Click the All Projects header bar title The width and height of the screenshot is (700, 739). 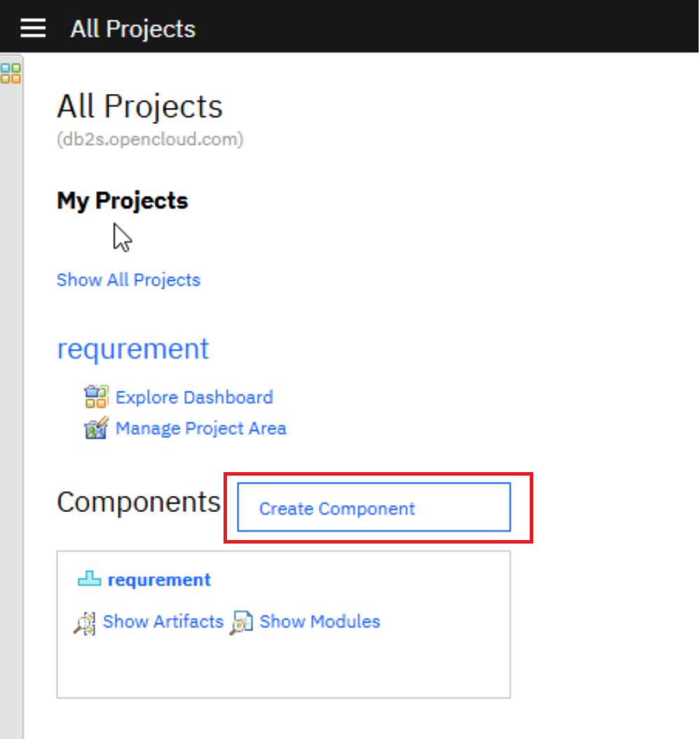pos(132,29)
